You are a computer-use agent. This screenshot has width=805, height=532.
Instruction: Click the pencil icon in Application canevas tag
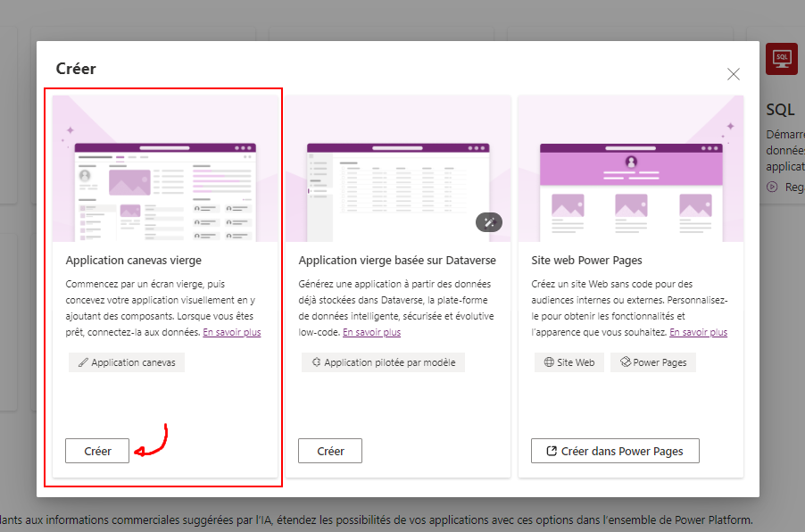(x=83, y=362)
